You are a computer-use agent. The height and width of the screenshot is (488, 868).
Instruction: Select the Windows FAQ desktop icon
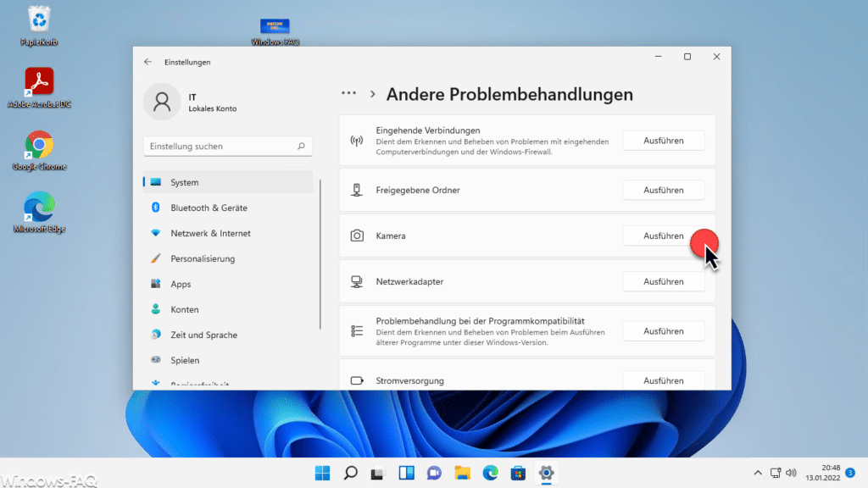click(275, 32)
